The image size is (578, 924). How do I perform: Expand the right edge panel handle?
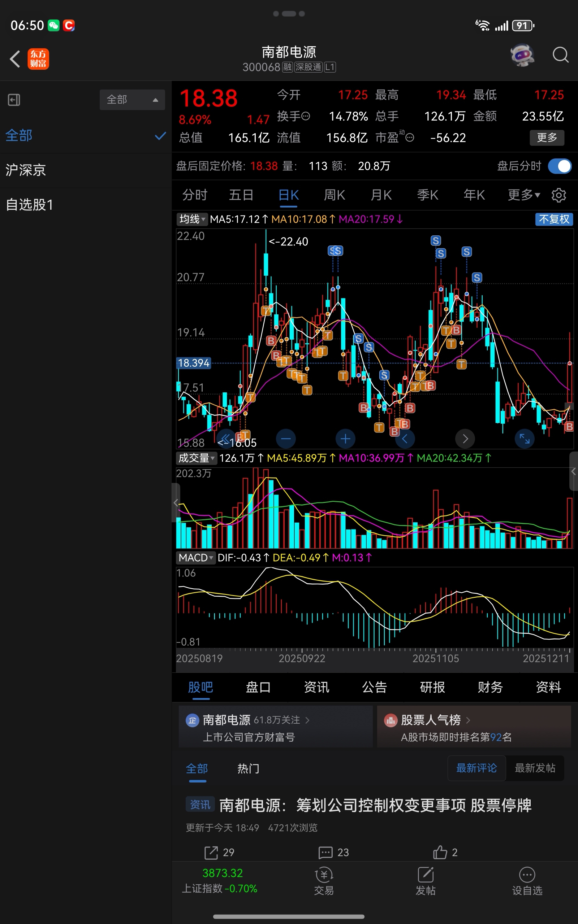(x=573, y=471)
